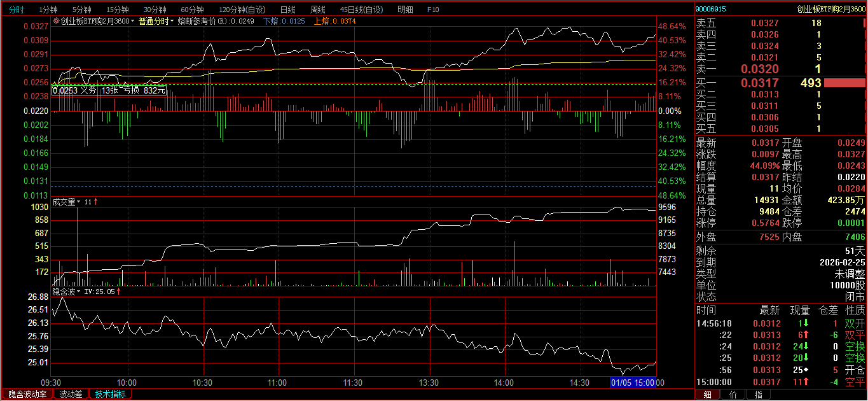Click the 0.0253 义务 position info label on chart
868x401 pixels.
coord(109,90)
